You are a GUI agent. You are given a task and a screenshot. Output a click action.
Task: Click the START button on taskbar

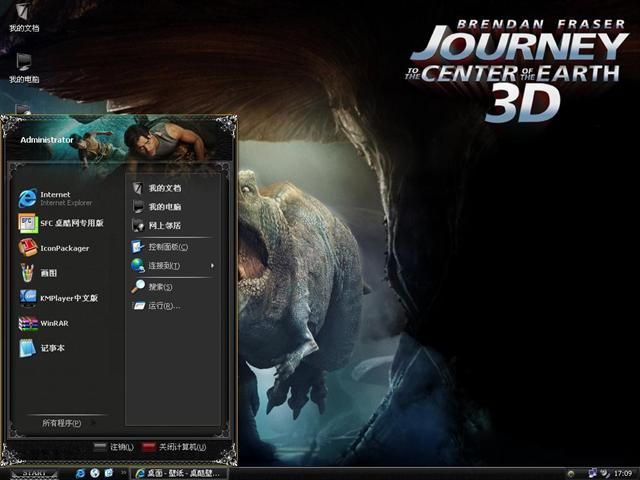(35, 473)
